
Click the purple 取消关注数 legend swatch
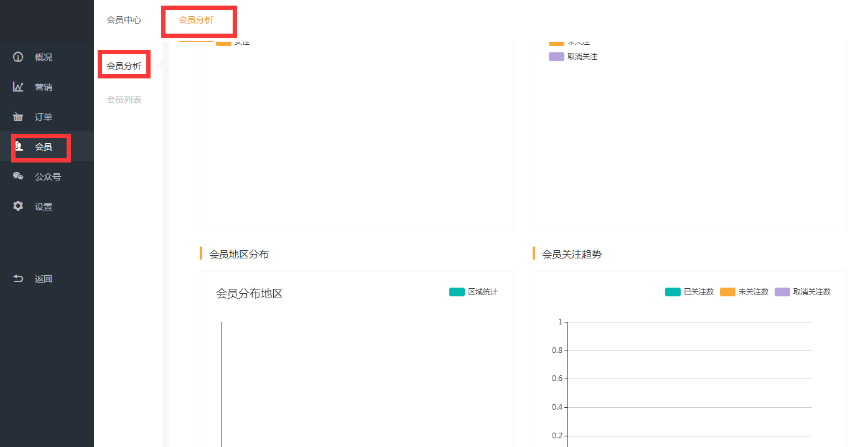(782, 292)
